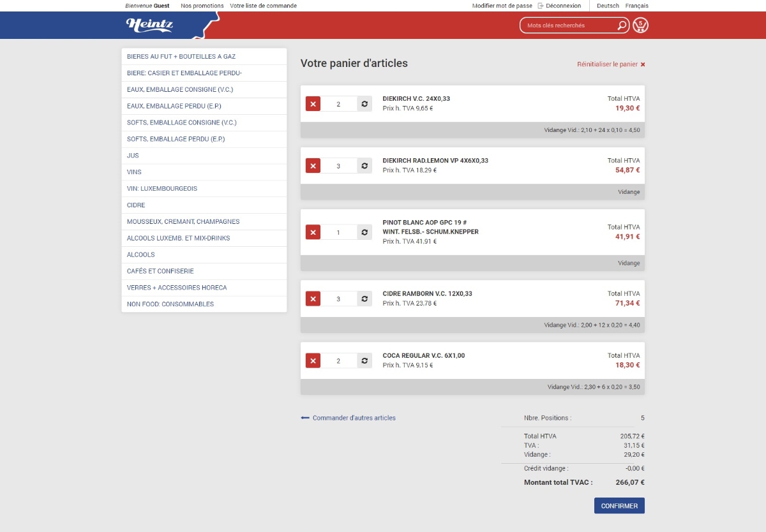Edit quantity field of CIDRE RAMBORN V.C.

pyautogui.click(x=339, y=299)
